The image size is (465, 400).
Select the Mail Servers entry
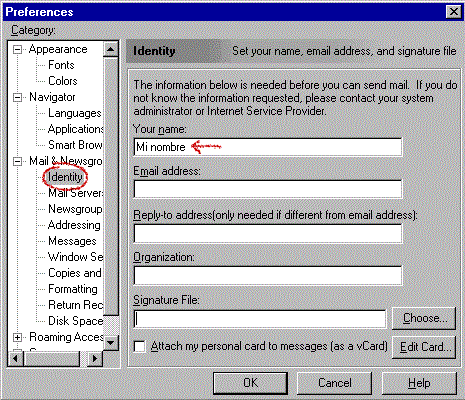tap(76, 193)
